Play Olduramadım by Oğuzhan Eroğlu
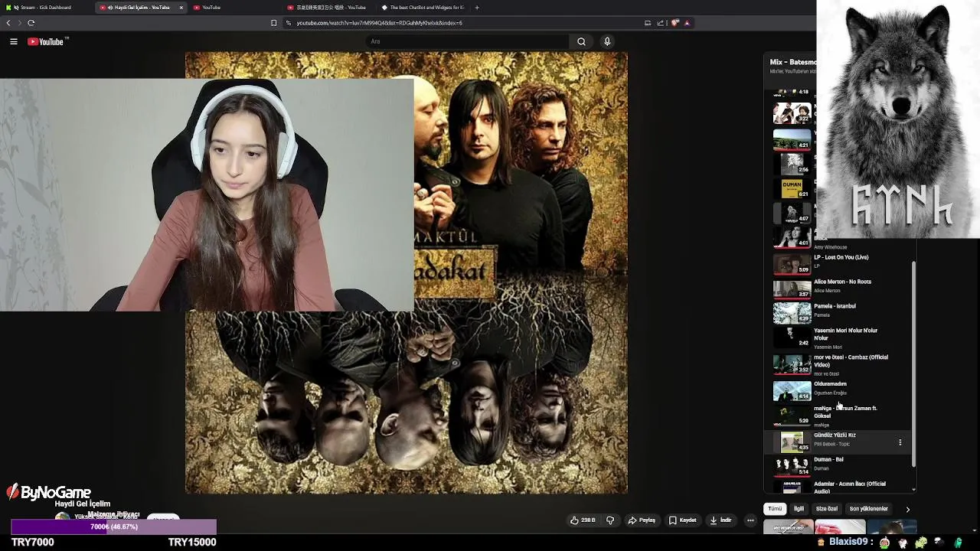Viewport: 980px width, 551px height. [x=830, y=384]
